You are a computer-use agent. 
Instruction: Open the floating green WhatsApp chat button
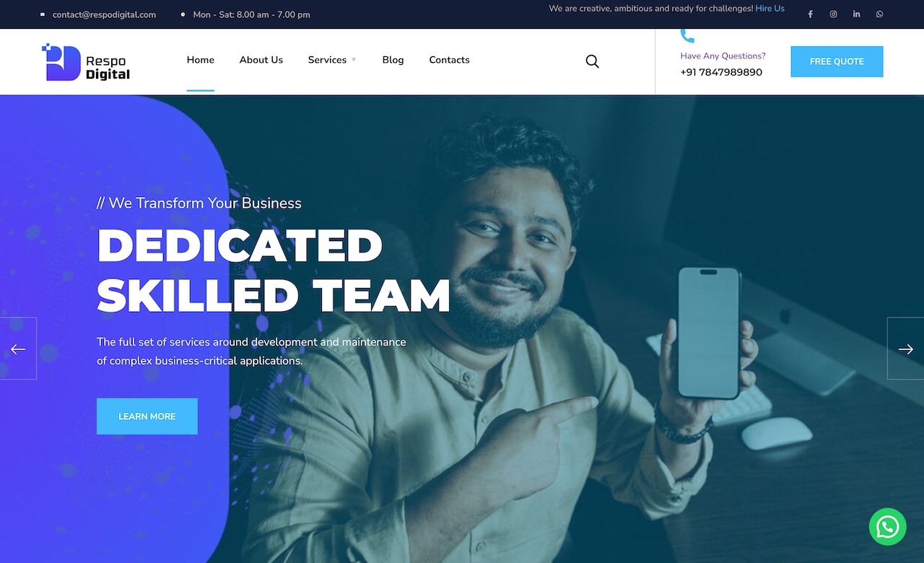pos(887,527)
